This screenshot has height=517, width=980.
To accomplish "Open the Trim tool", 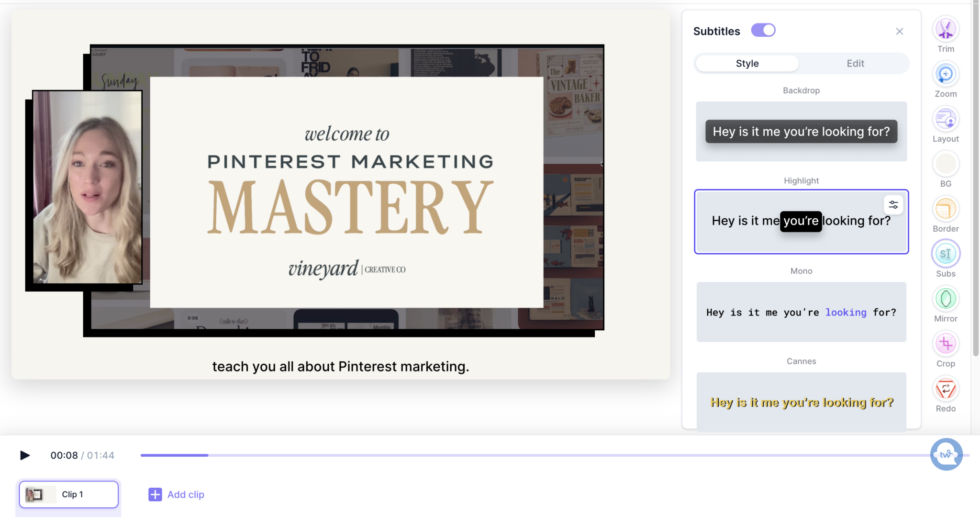I will (946, 30).
